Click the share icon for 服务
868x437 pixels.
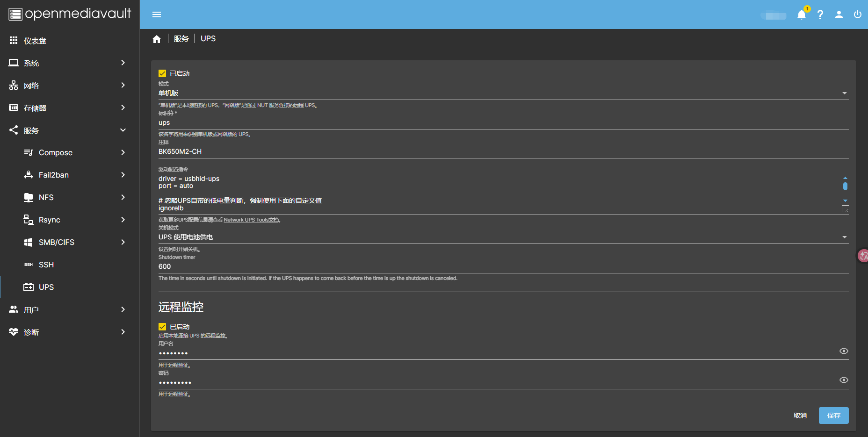pyautogui.click(x=14, y=130)
